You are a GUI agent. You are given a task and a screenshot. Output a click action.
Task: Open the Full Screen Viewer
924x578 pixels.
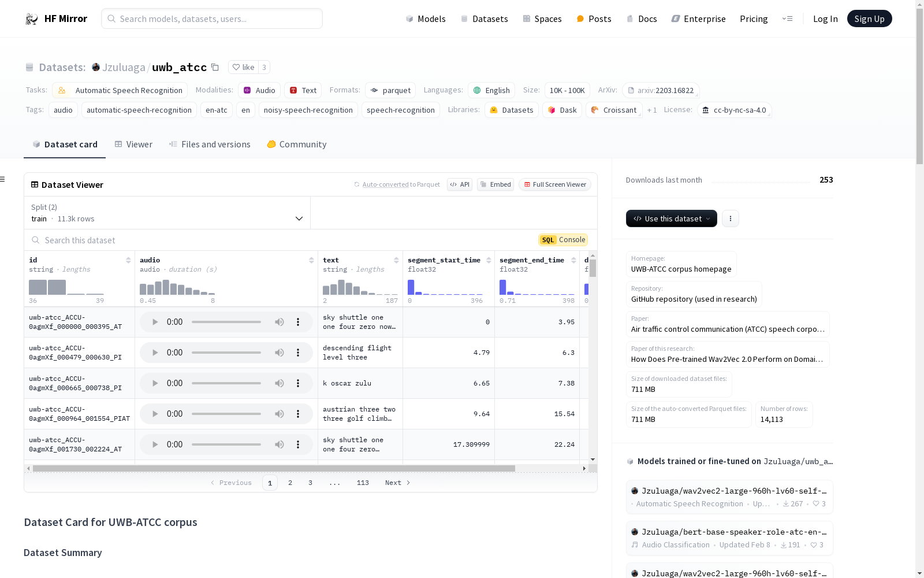click(x=554, y=185)
